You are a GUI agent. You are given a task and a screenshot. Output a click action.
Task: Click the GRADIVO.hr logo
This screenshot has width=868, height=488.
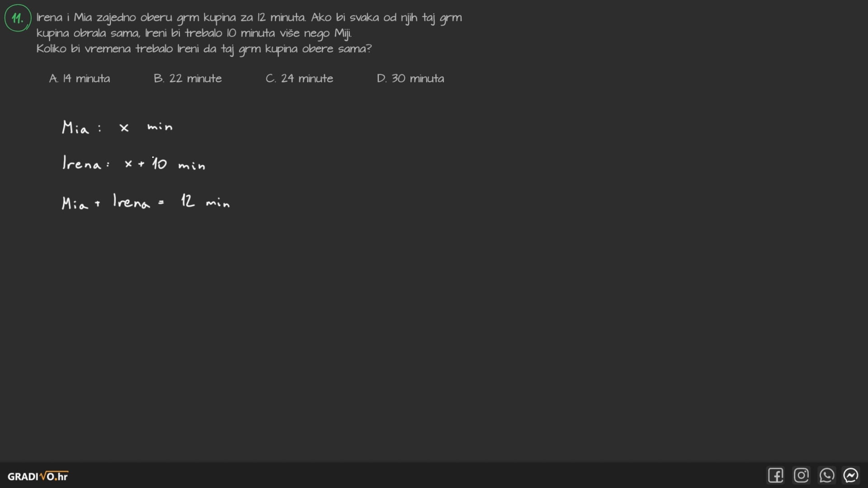point(38,476)
